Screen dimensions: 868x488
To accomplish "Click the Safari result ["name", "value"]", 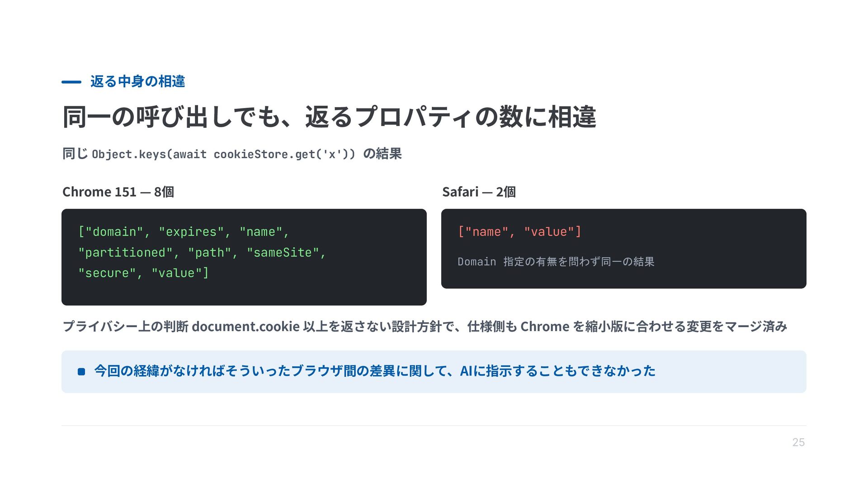I will (x=519, y=232).
